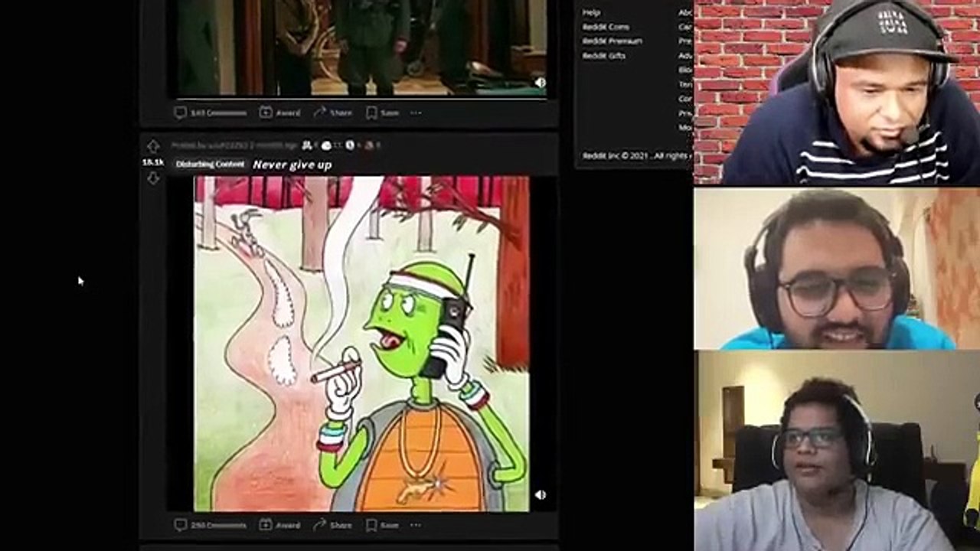Upvote the "Never give up" post

click(153, 146)
